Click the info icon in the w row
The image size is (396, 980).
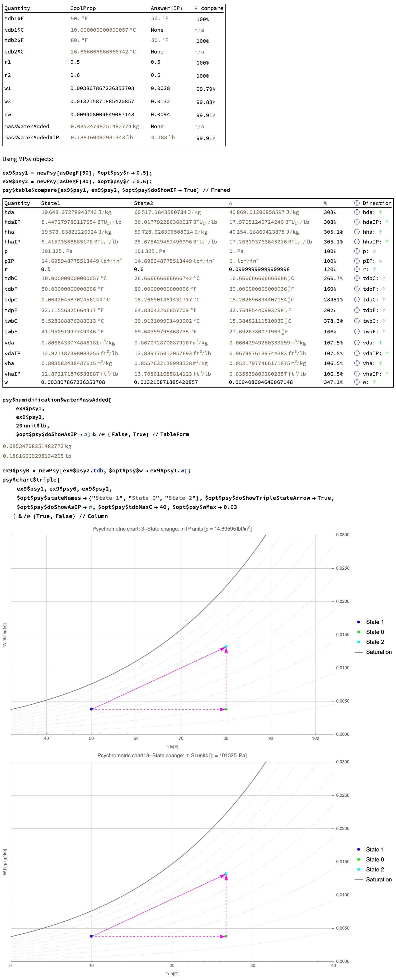tap(356, 382)
